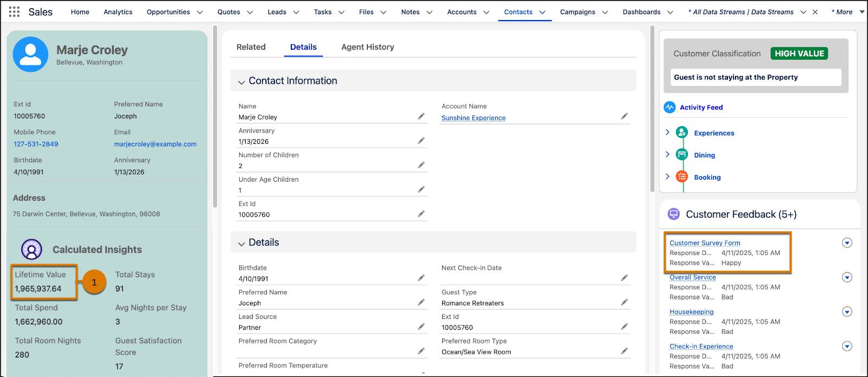Screen dimensions: 868x377
Task: Click the Lifetime Value 1,965,937.64 figure
Action: 38,289
